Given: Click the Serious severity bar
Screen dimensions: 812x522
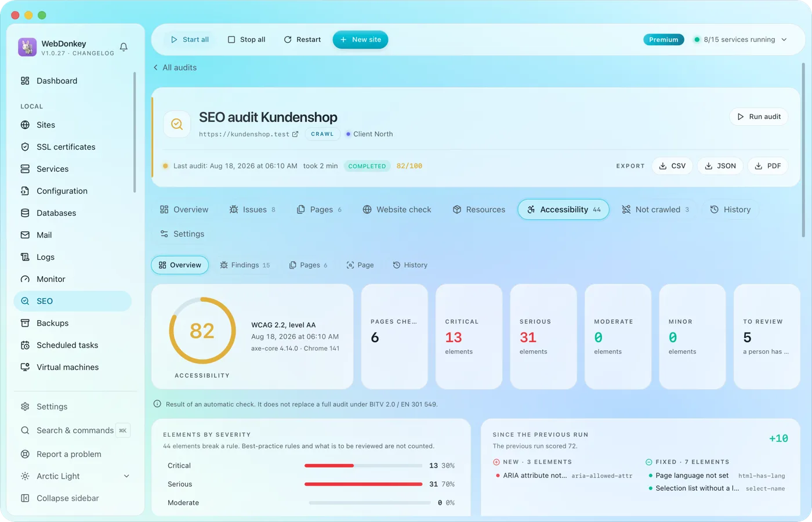Looking at the screenshot, I should (363, 484).
